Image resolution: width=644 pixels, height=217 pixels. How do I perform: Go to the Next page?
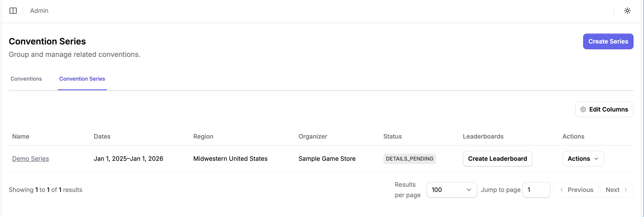tap(617, 190)
